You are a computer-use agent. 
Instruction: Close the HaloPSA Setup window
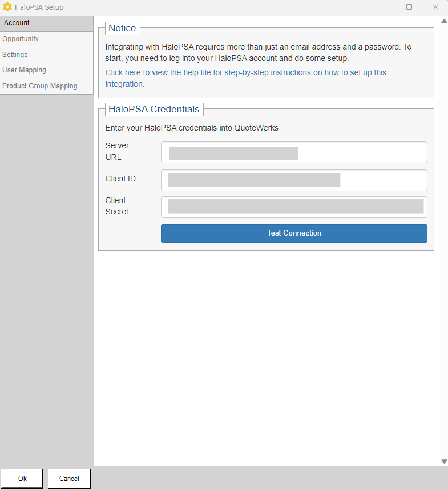[x=435, y=7]
